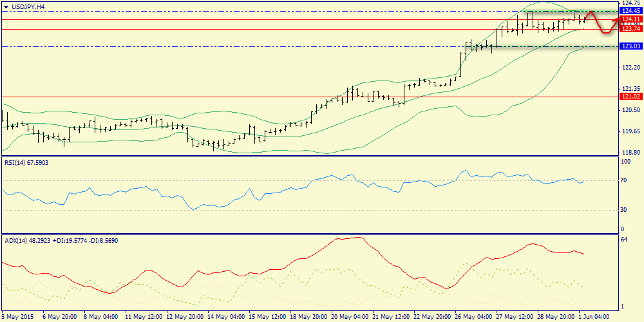The width and height of the screenshot is (644, 322).
Task: Select the blue 124.45 price label
Action: (x=632, y=11)
